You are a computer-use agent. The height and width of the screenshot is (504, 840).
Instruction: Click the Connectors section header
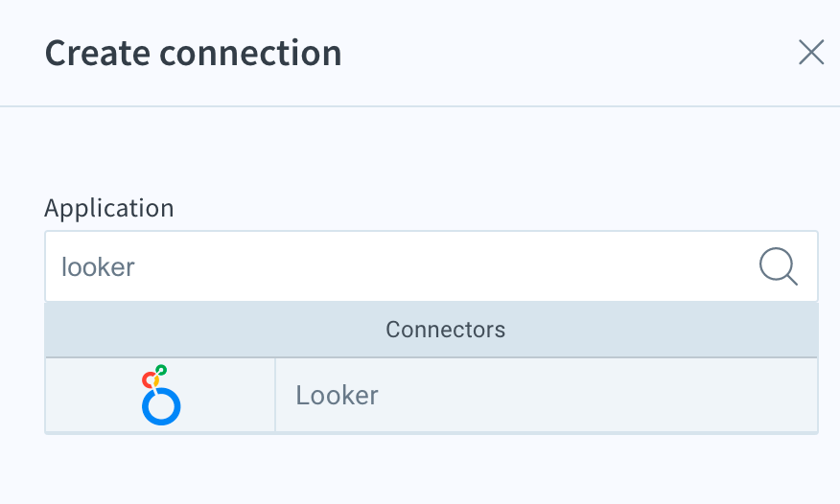click(432, 330)
